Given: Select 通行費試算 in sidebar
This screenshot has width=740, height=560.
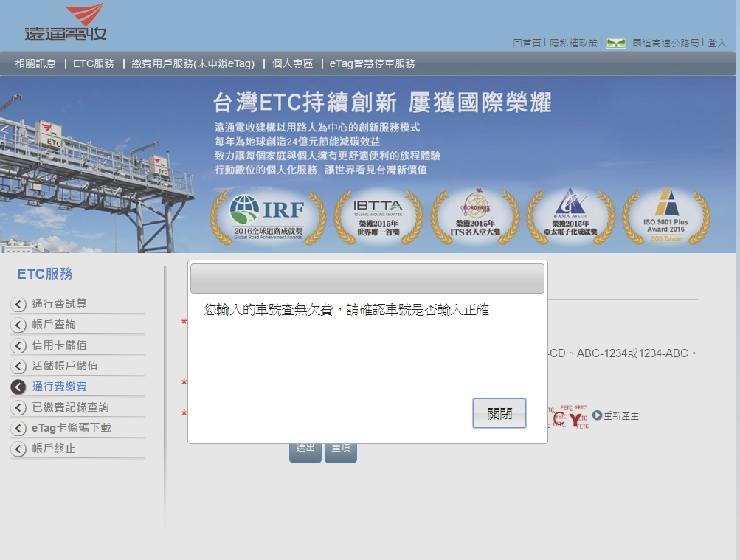Looking at the screenshot, I should [60, 304].
